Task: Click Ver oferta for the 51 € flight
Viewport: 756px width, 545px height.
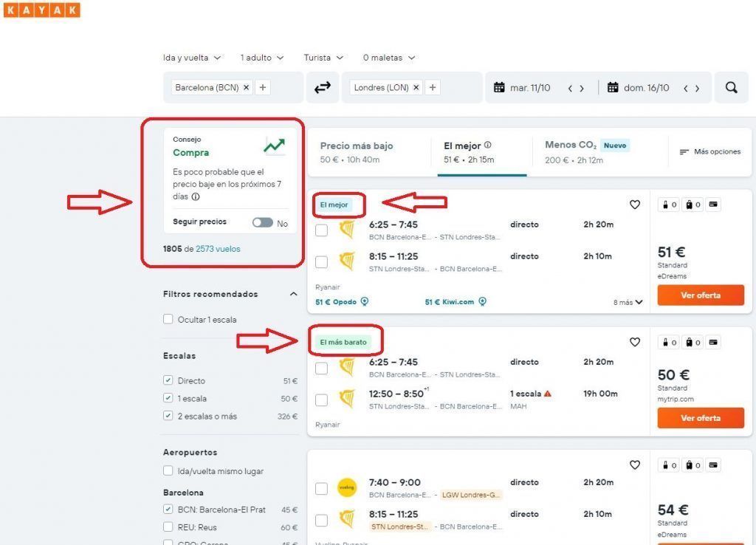Action: [x=701, y=295]
